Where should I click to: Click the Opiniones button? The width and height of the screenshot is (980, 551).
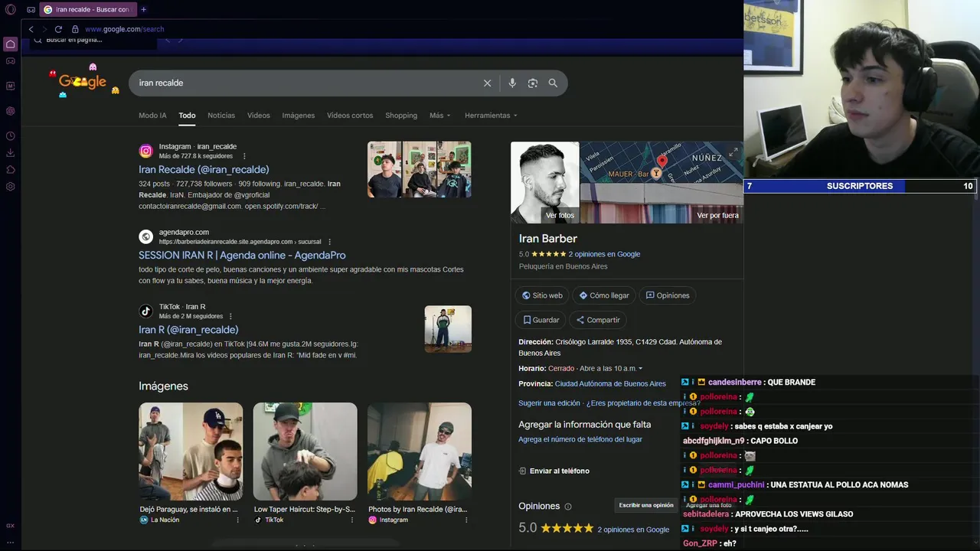point(668,295)
